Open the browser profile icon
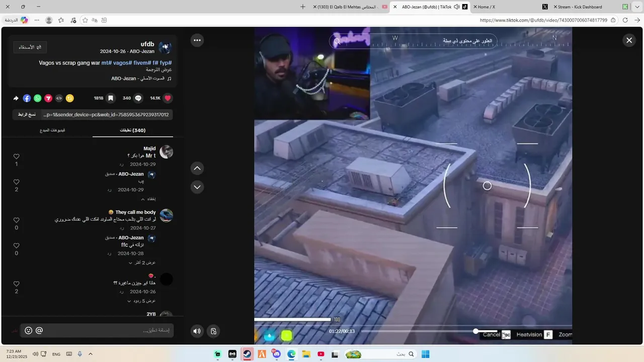Image resolution: width=644 pixels, height=362 pixels. (x=49, y=20)
